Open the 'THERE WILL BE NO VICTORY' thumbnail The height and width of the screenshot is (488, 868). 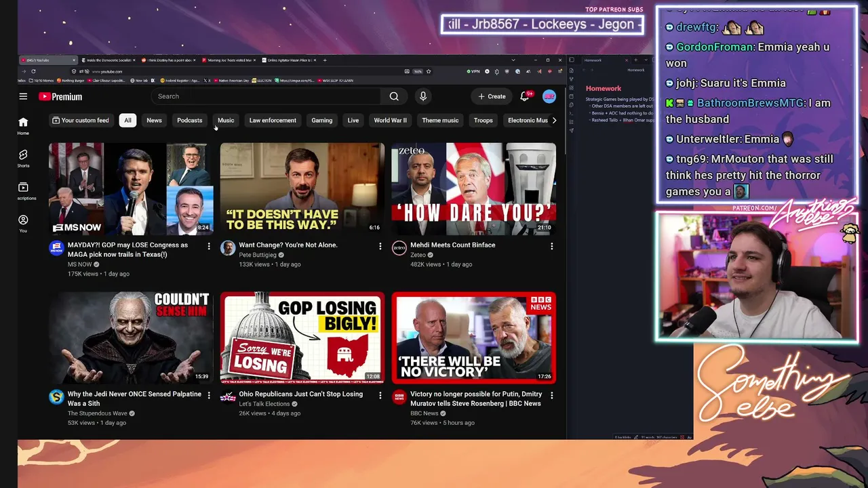point(473,338)
